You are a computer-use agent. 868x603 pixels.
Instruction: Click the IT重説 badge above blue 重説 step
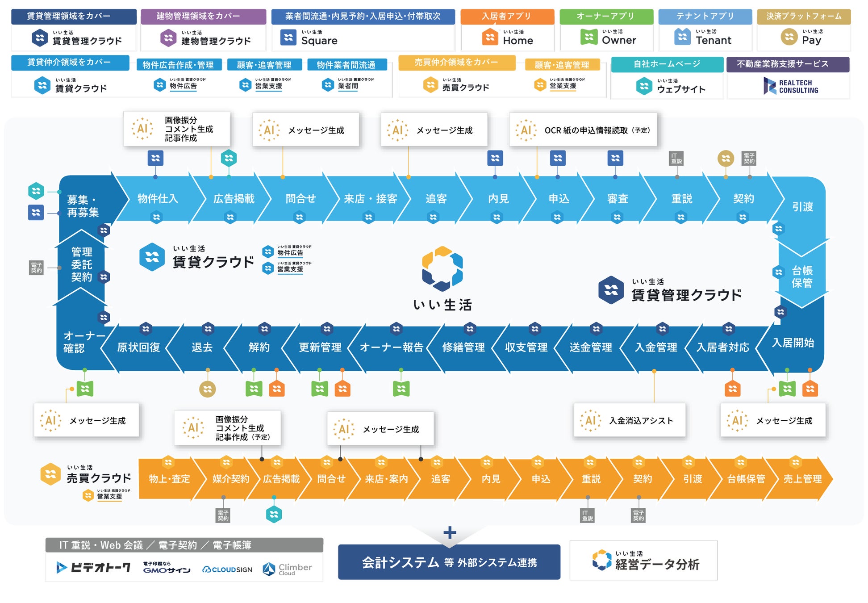point(677,159)
